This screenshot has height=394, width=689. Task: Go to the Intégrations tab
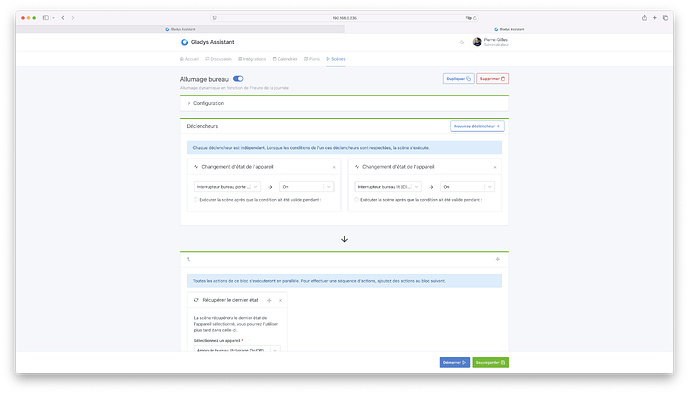tap(252, 59)
